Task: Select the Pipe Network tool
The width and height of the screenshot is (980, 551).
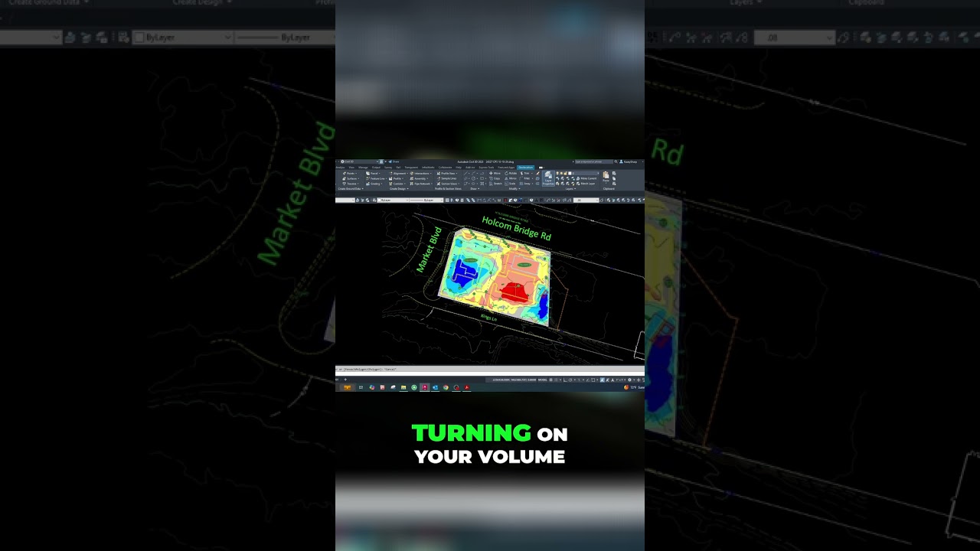Action: 421,184
